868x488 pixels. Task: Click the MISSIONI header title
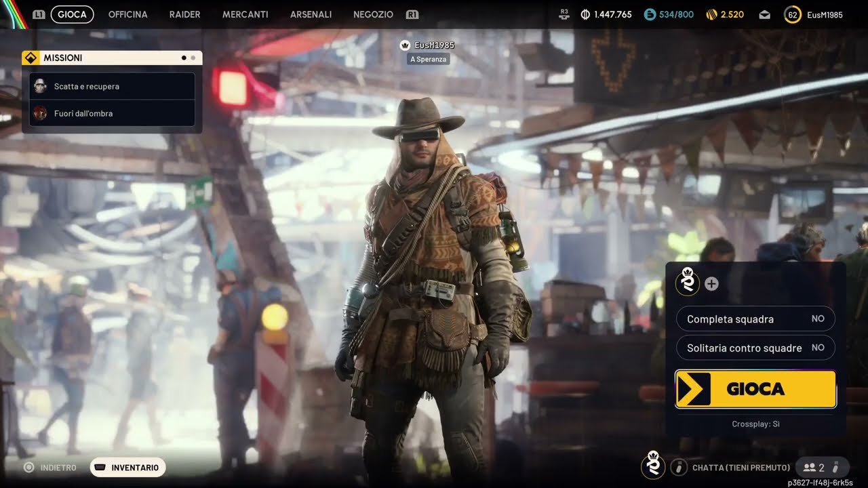pos(63,58)
